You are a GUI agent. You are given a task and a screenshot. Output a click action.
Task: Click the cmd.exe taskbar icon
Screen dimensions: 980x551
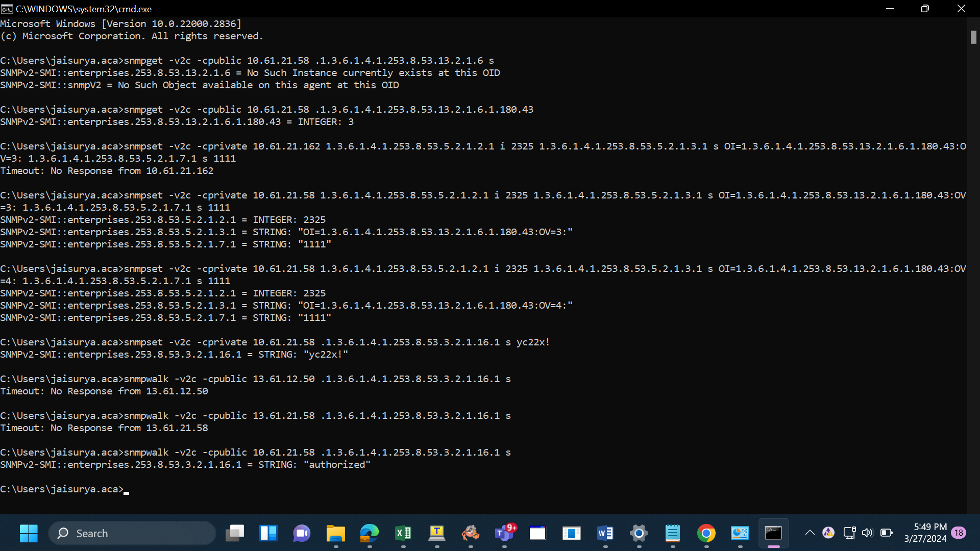click(x=774, y=533)
